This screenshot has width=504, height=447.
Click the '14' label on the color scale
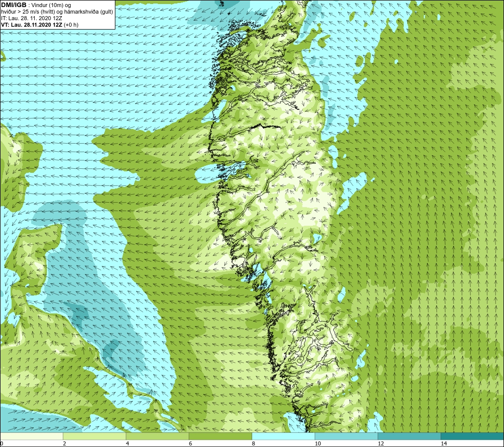tap(444, 444)
